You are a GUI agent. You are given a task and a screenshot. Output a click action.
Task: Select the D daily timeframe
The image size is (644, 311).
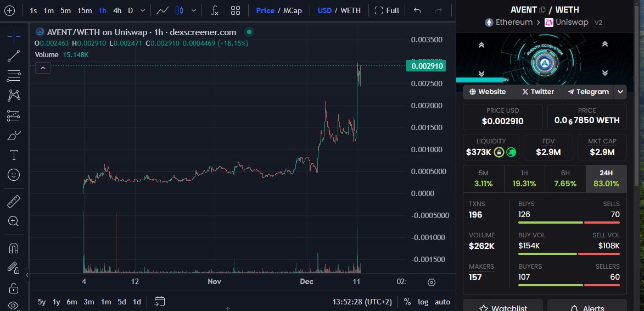coord(131,10)
